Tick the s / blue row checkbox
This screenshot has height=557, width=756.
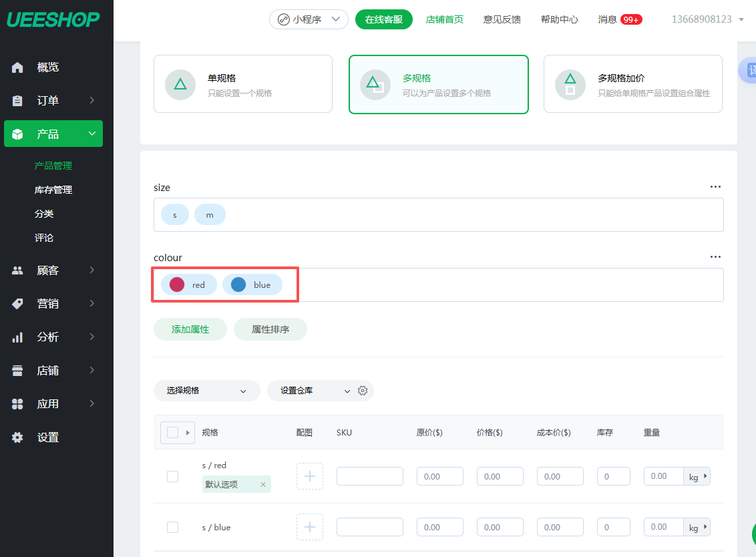point(172,527)
